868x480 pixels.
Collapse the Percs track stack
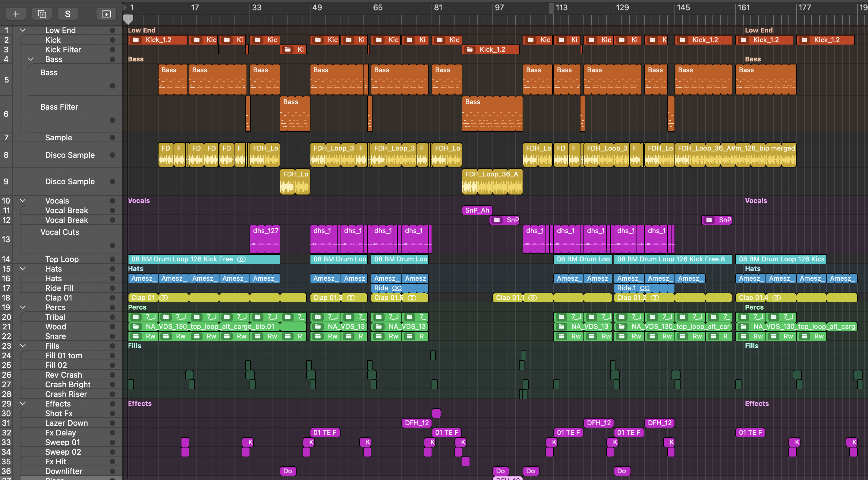point(23,307)
